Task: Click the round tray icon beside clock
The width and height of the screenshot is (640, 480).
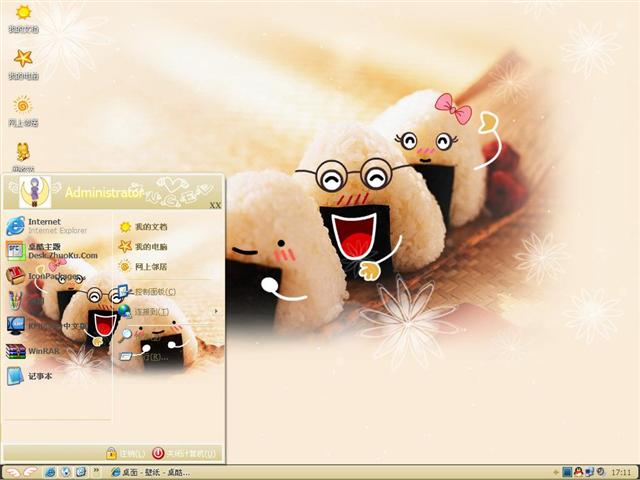Action: [x=600, y=472]
